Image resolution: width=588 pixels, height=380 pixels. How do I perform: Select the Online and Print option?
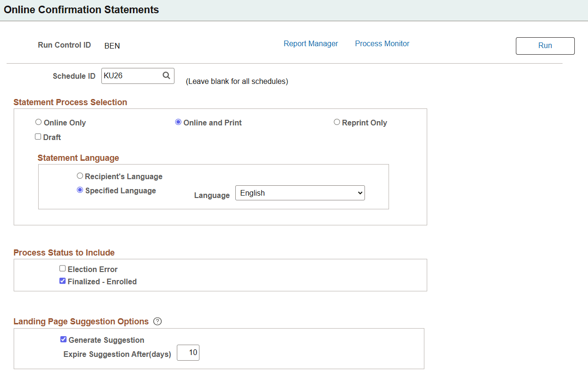point(178,122)
